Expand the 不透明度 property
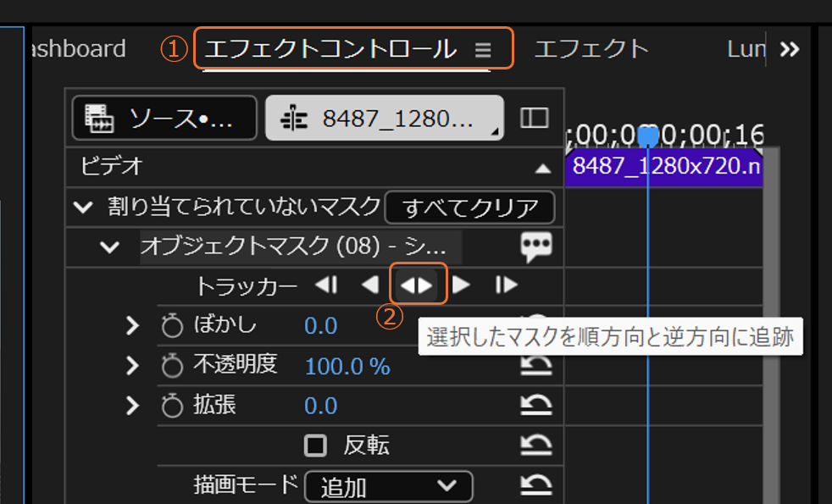The width and height of the screenshot is (832, 504). coord(132,366)
